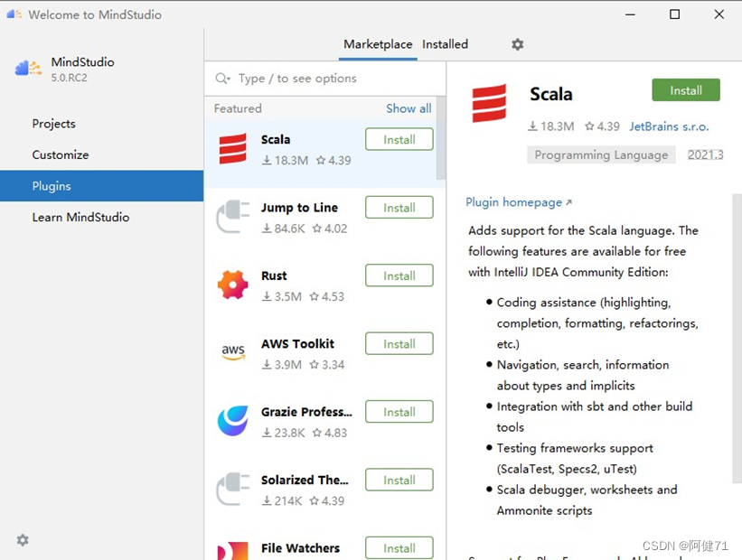Open the plugin settings gear beside the tabs

517,43
